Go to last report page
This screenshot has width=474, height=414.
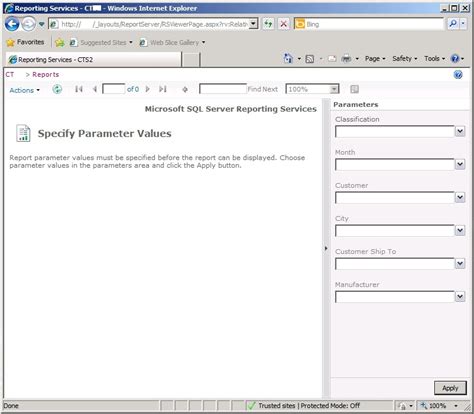[x=163, y=89]
